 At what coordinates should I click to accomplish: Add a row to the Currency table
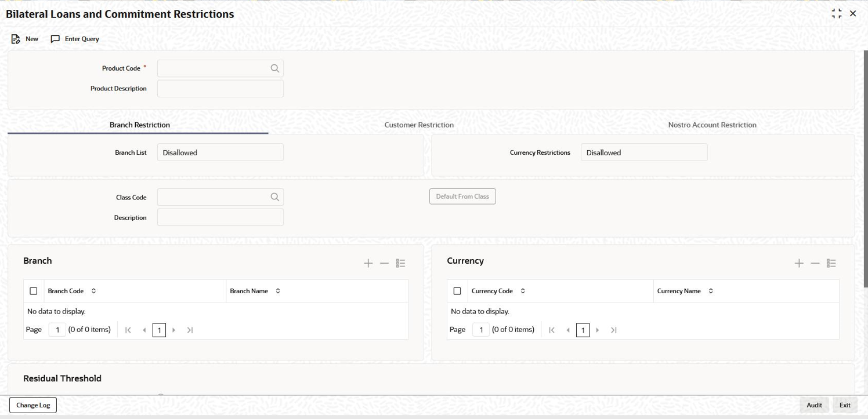[x=799, y=263]
